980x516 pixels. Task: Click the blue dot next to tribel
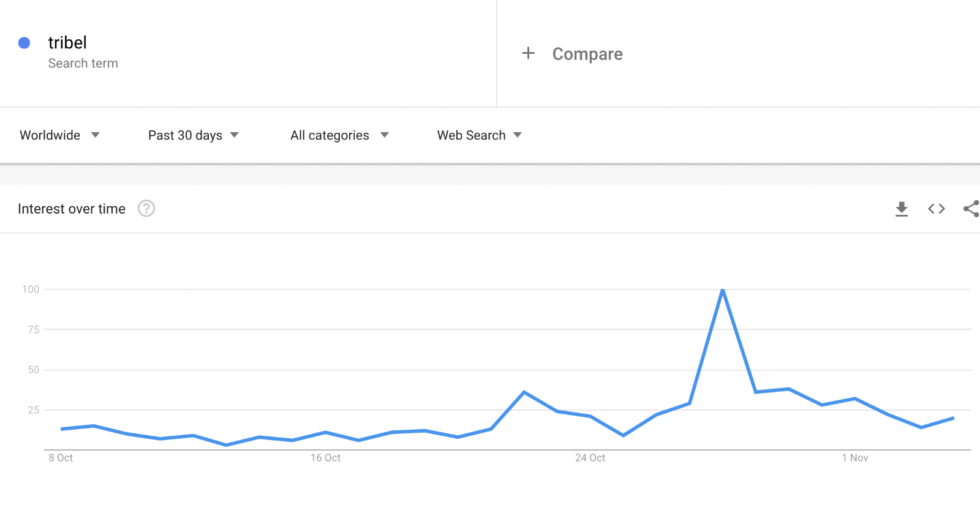tap(24, 43)
